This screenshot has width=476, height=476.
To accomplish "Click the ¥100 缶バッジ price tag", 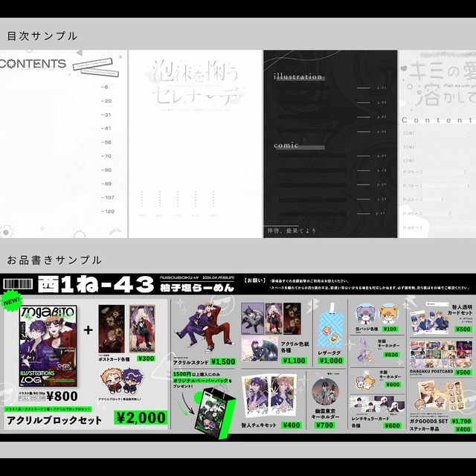I will click(x=390, y=329).
